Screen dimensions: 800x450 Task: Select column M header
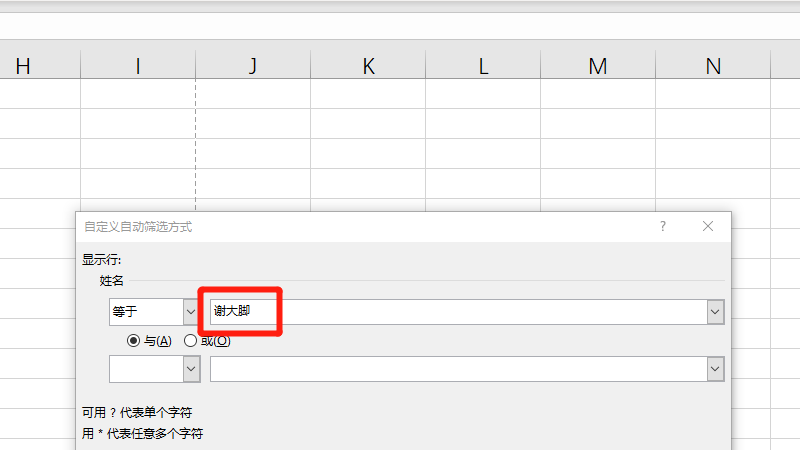pos(598,66)
